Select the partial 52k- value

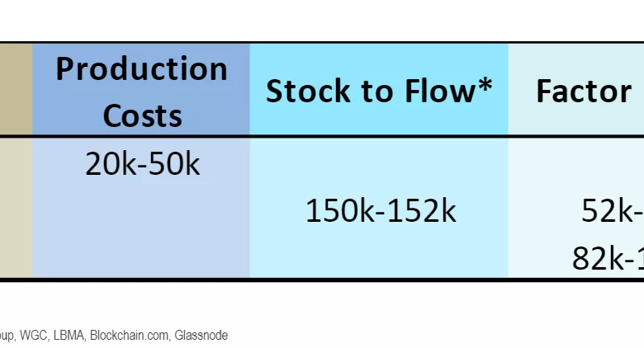pos(612,211)
